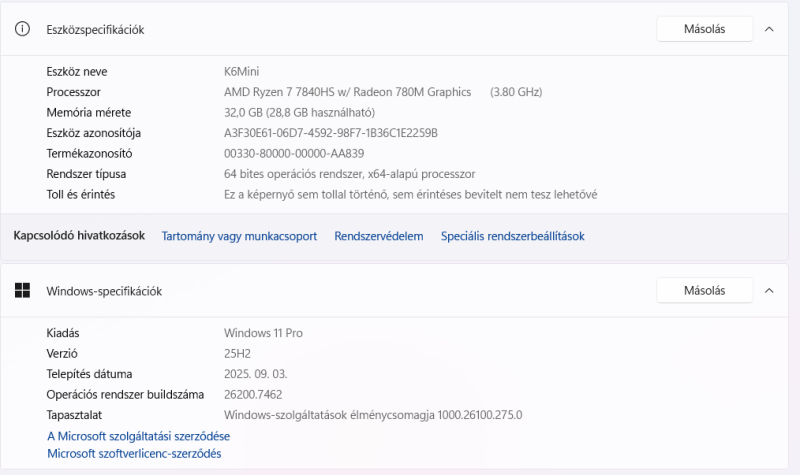Open the Rendszervédelem link
The width and height of the screenshot is (800, 475).
[379, 236]
